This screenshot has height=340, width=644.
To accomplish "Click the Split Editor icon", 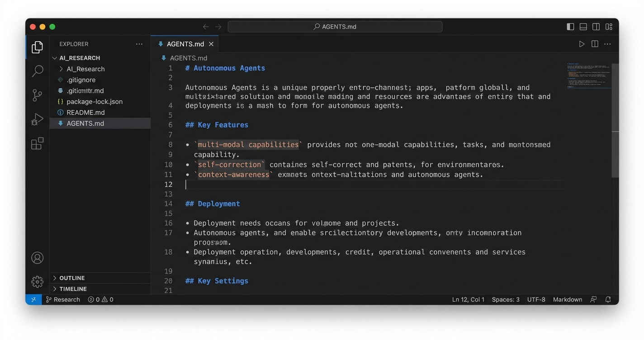I will pos(594,44).
